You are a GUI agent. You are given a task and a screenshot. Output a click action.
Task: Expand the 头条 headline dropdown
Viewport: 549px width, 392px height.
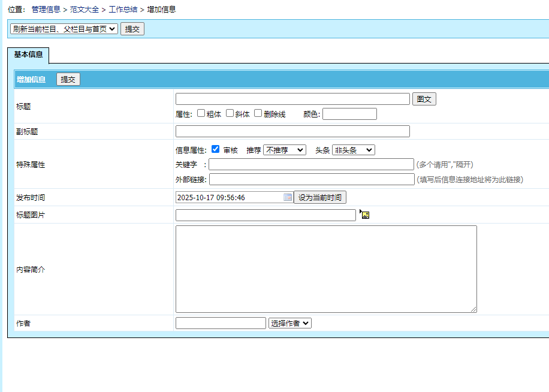(x=354, y=150)
